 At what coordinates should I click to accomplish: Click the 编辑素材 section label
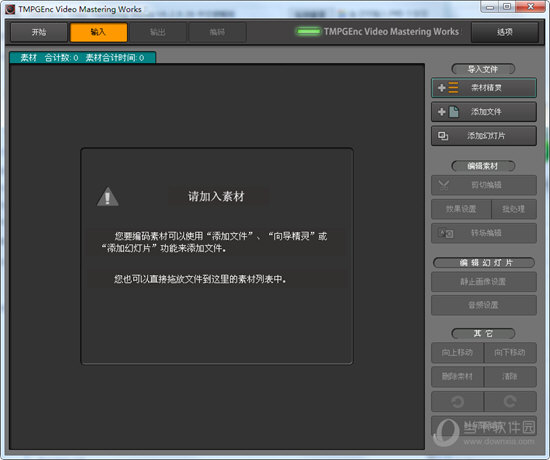(x=483, y=166)
